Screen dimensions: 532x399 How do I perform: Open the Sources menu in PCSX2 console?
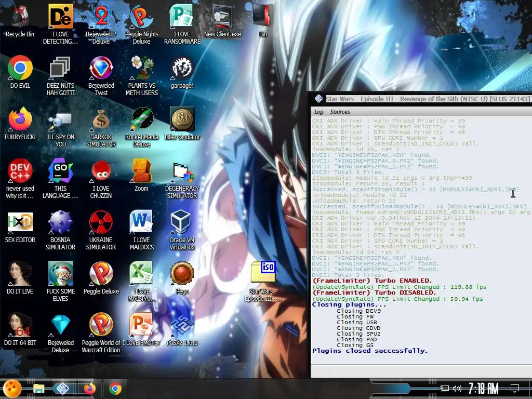coord(340,112)
